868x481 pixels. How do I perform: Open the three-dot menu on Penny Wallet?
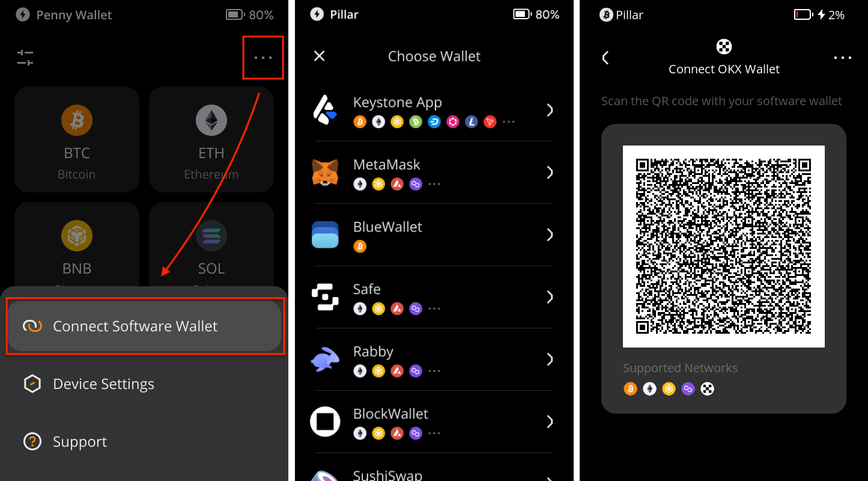click(x=263, y=58)
